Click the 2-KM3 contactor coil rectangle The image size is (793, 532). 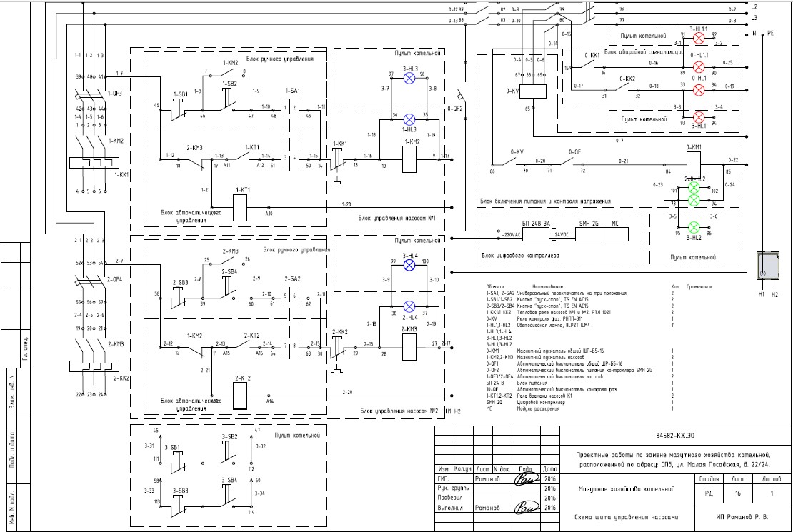(409, 346)
